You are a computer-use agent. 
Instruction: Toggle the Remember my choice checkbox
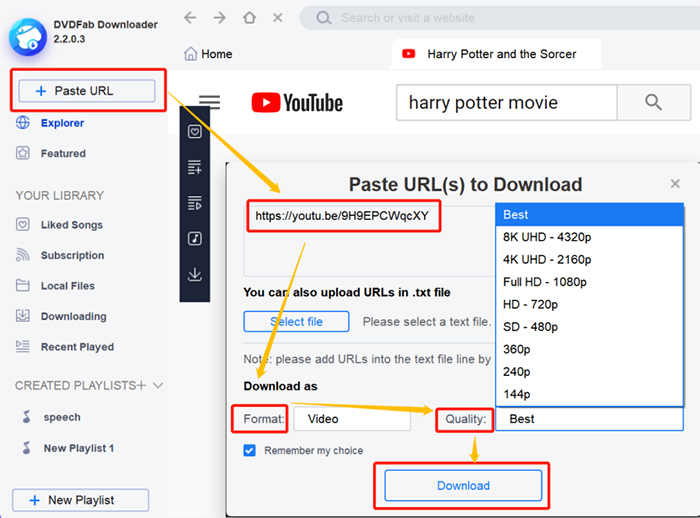250,451
